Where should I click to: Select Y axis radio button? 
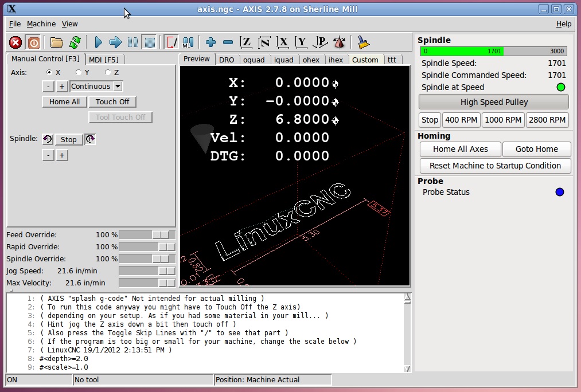click(78, 72)
